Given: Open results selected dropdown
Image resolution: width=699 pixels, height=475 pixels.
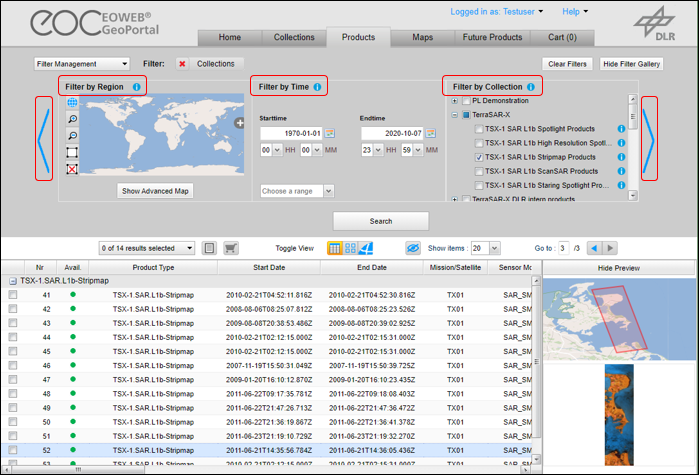Looking at the screenshot, I should [x=147, y=248].
